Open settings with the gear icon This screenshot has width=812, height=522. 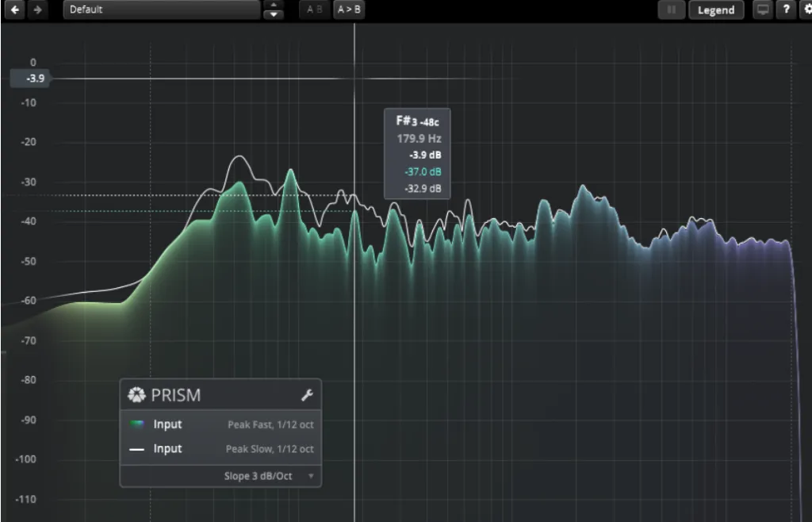tap(806, 10)
